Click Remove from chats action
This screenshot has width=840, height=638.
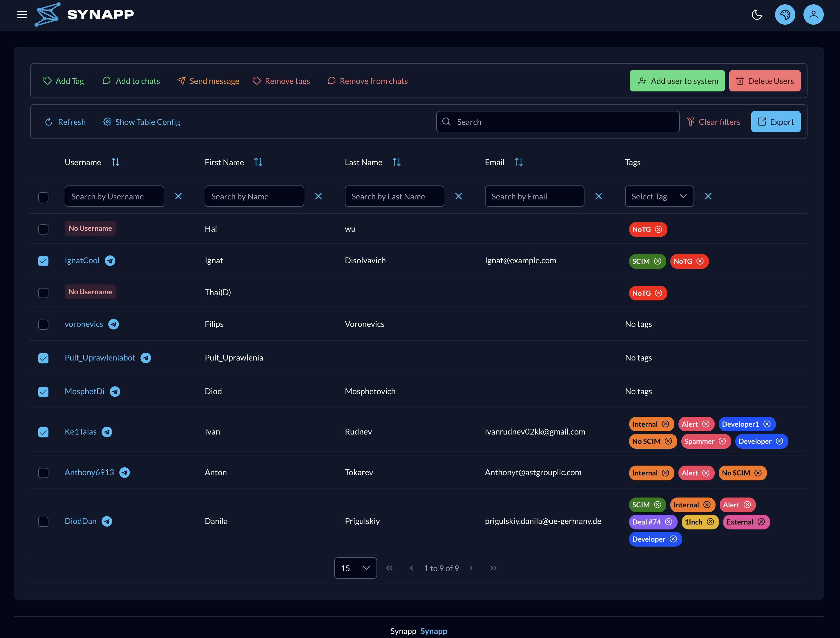[367, 81]
